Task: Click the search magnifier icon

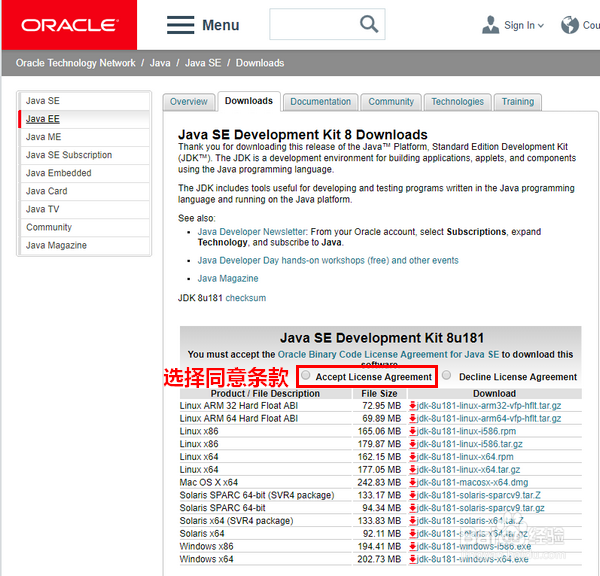Action: (x=369, y=24)
